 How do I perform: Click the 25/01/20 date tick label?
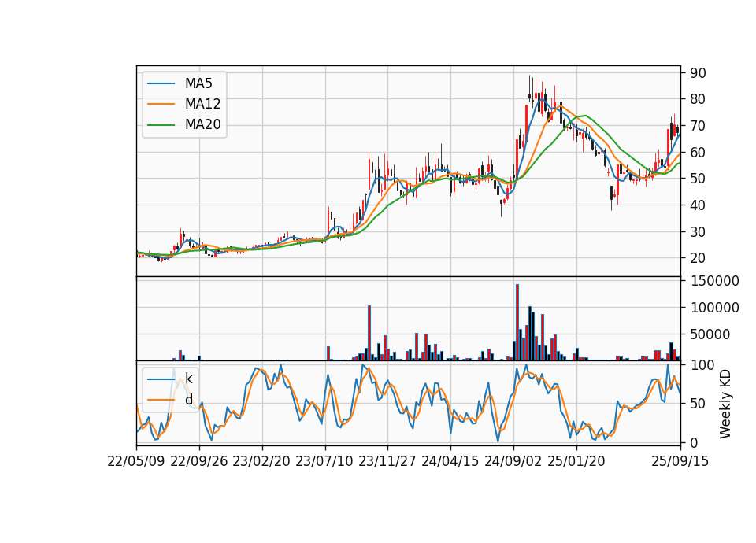pyautogui.click(x=576, y=461)
